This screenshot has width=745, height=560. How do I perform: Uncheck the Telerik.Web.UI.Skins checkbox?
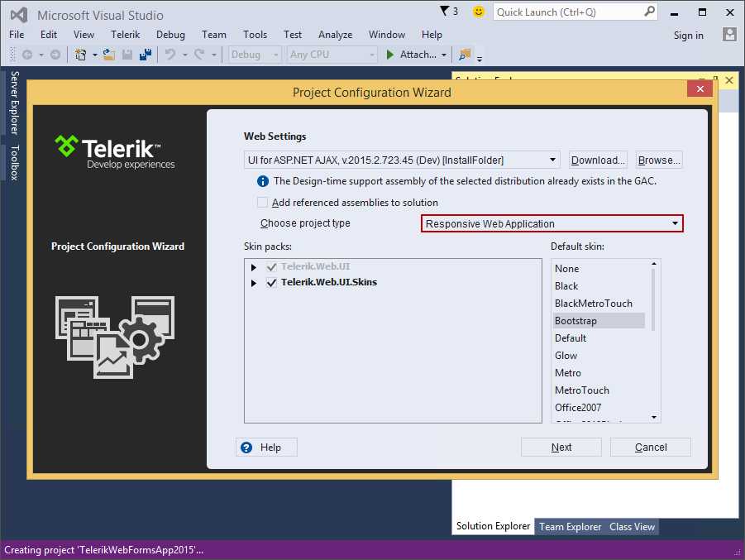pyautogui.click(x=271, y=282)
